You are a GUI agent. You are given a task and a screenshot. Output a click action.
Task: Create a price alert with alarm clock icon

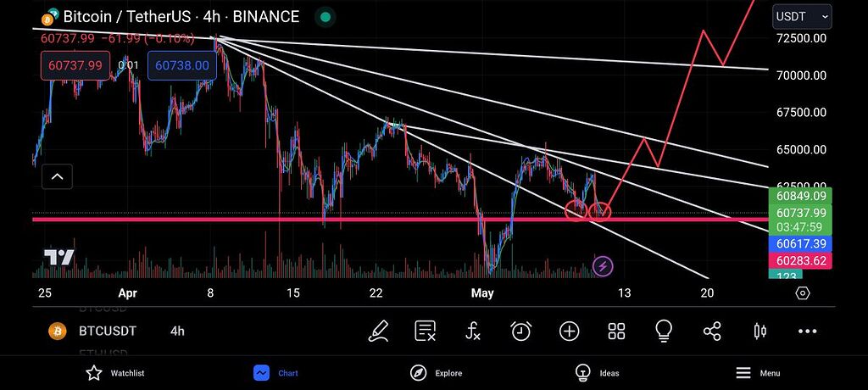520,331
